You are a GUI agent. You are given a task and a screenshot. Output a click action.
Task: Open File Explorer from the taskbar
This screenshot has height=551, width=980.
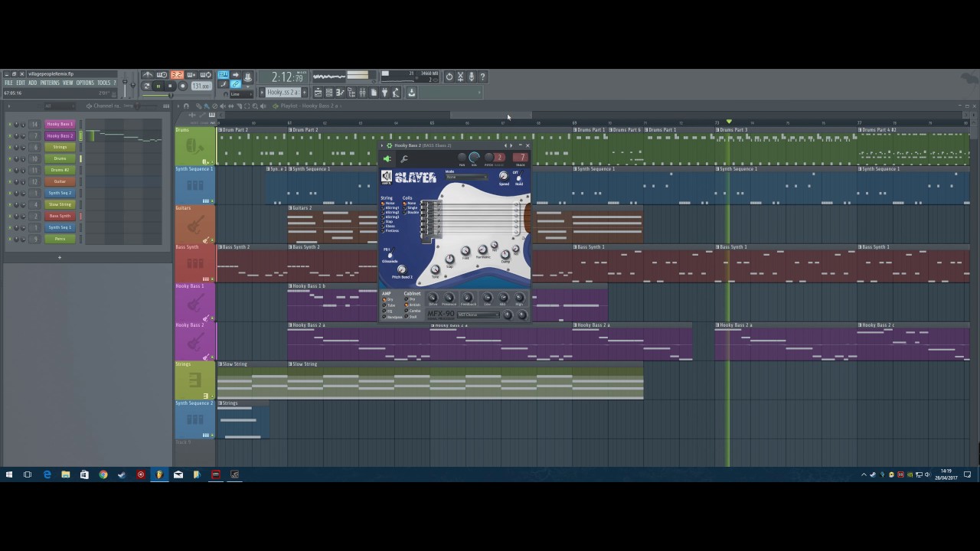click(x=66, y=474)
